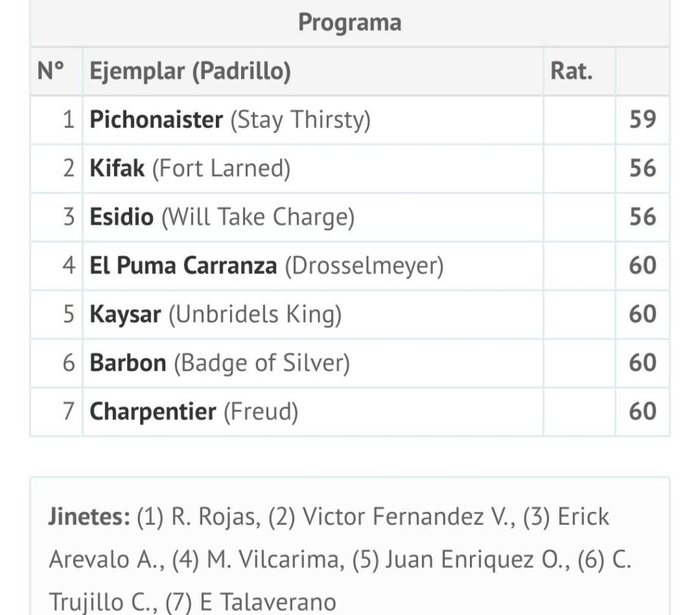Select the horse name Kifak

pyautogui.click(x=117, y=169)
